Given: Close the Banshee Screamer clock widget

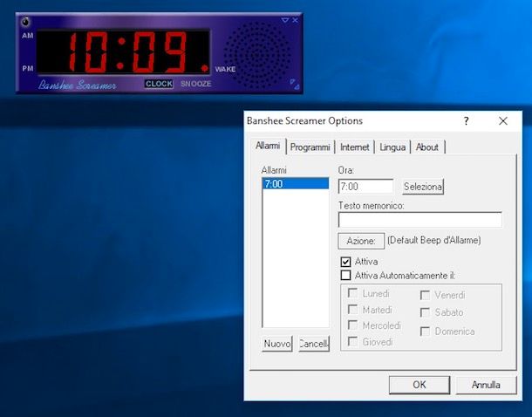Looking at the screenshot, I should (296, 20).
